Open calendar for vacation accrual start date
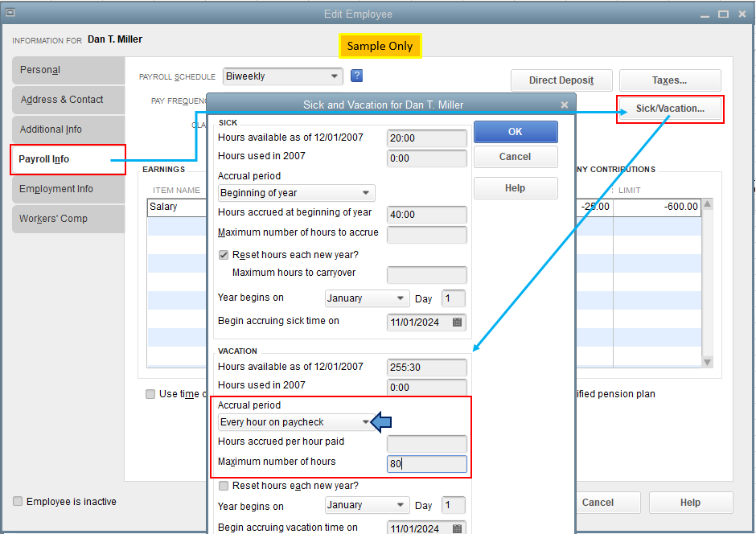756x534 pixels. coord(457,528)
